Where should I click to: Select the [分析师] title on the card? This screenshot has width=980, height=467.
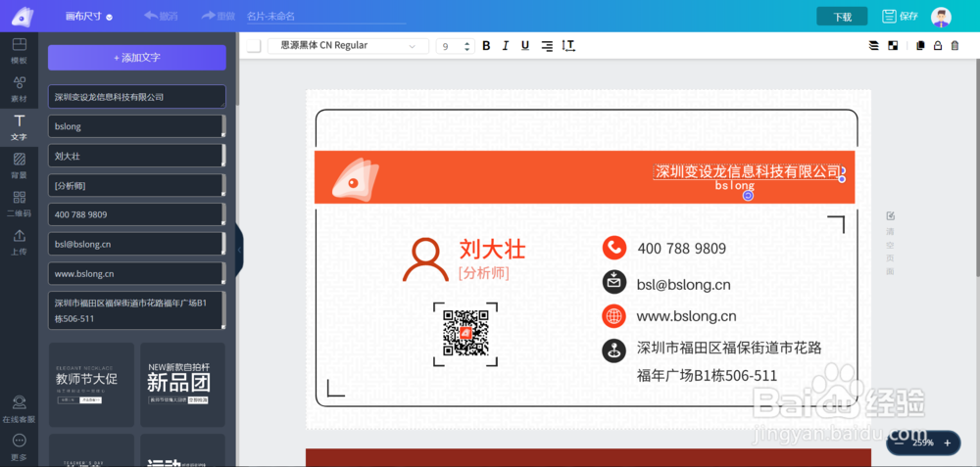[x=484, y=273]
